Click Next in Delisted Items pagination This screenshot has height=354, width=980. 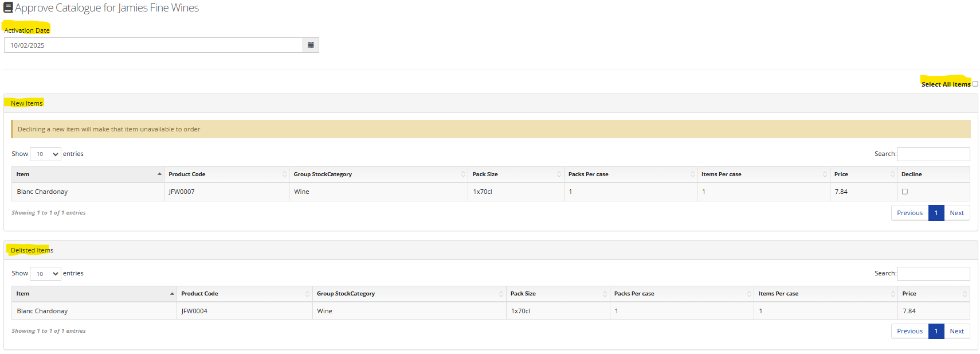(x=957, y=331)
